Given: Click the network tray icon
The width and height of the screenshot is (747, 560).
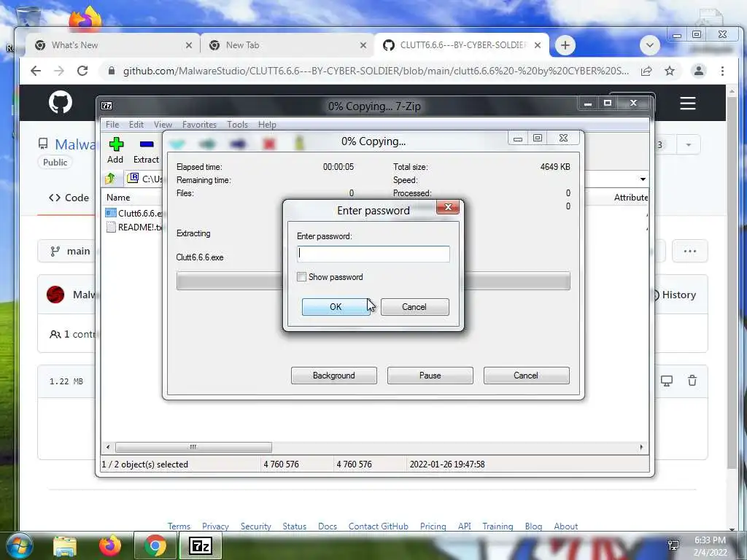Looking at the screenshot, I should pyautogui.click(x=673, y=545).
